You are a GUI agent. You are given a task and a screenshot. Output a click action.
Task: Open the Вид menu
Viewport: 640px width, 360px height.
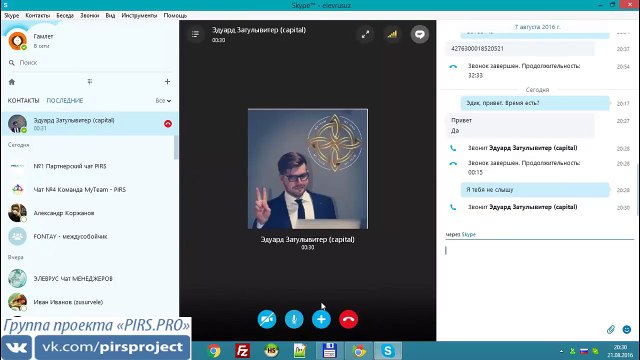coord(110,16)
